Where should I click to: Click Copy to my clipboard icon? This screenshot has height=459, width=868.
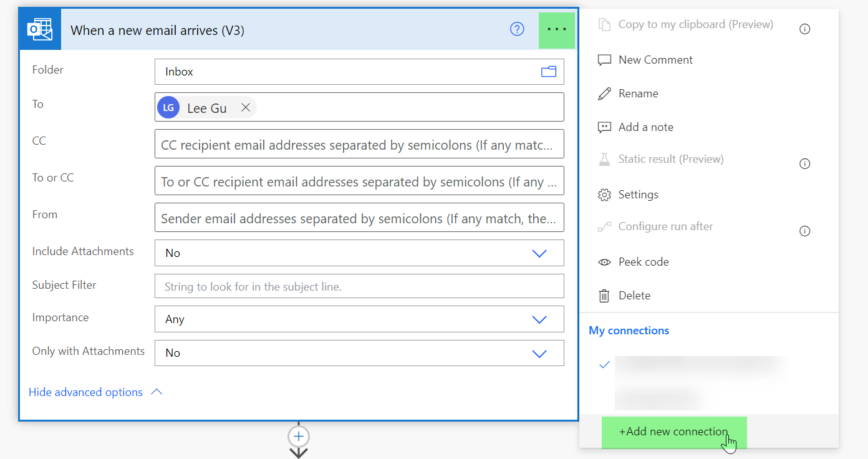(x=604, y=24)
